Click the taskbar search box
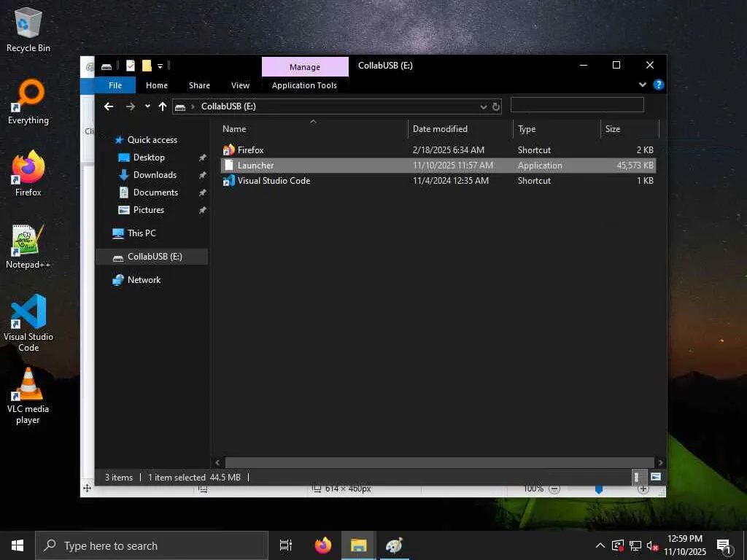747x560 pixels. coord(152,545)
